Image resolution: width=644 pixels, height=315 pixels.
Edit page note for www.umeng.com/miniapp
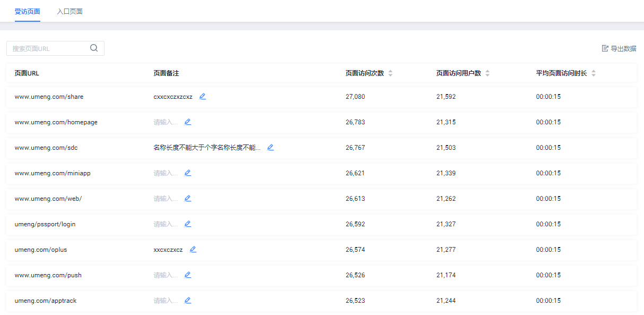(188, 173)
